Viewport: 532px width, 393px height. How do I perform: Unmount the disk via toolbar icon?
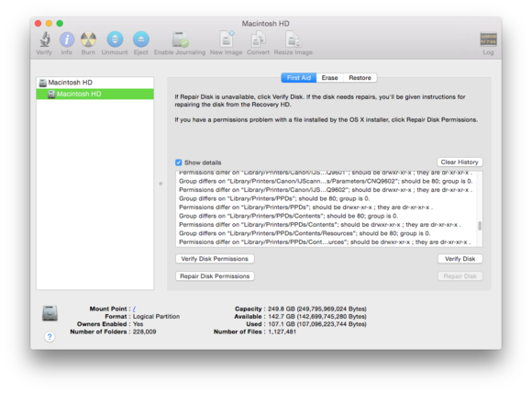click(115, 39)
